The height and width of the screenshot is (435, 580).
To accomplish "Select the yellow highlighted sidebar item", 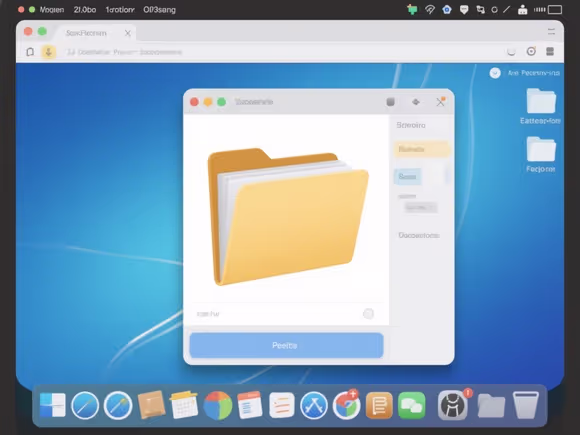I will tap(422, 149).
